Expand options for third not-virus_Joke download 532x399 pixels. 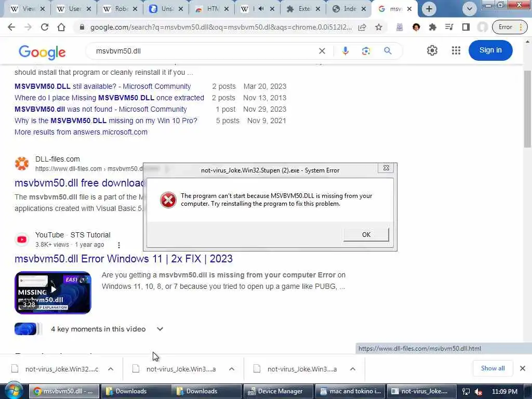coord(353,369)
